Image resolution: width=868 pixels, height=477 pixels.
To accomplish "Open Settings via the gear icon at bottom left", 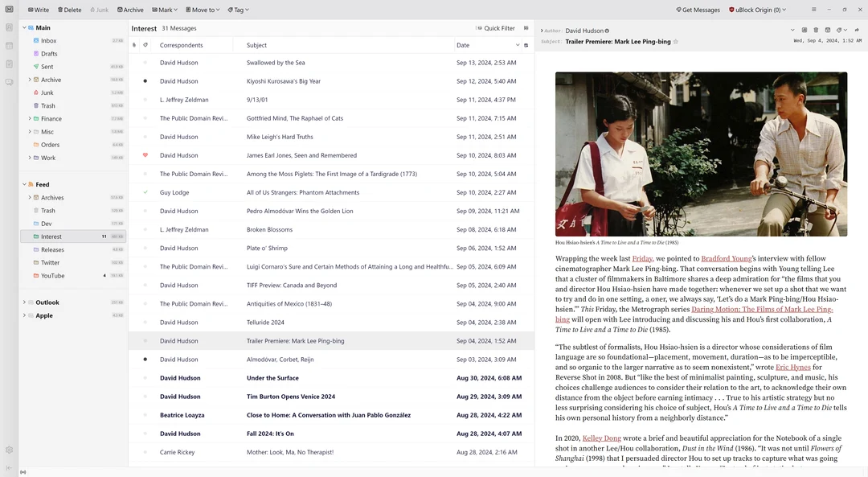I will tap(9, 450).
